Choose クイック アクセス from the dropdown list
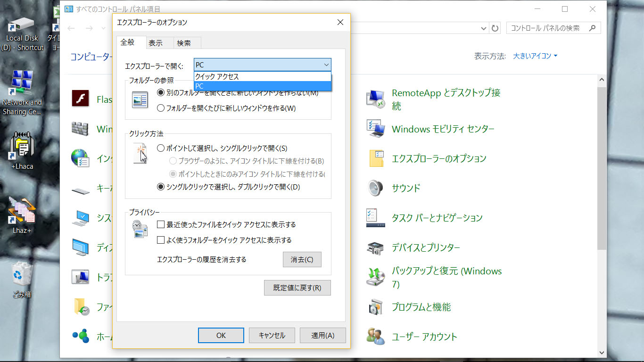 click(263, 77)
